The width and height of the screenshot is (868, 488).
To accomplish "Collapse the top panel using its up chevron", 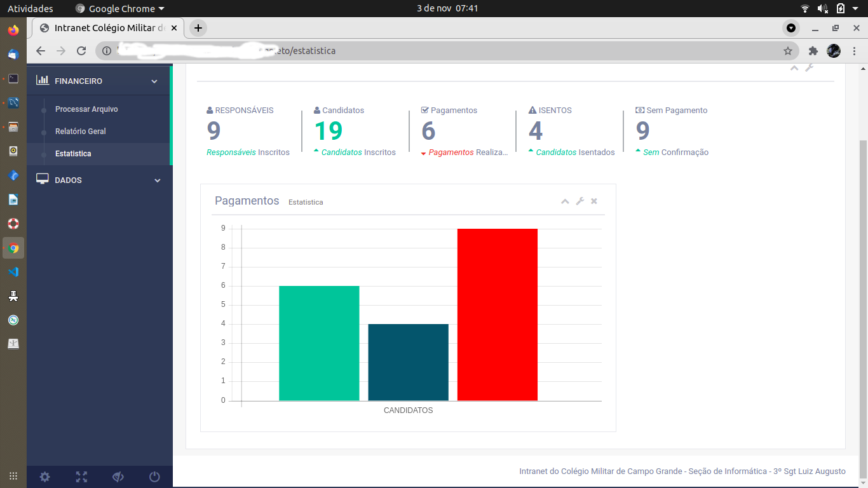I will point(794,68).
